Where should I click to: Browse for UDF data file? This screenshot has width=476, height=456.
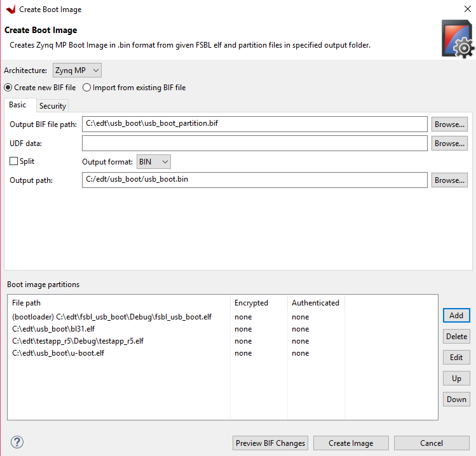click(449, 144)
